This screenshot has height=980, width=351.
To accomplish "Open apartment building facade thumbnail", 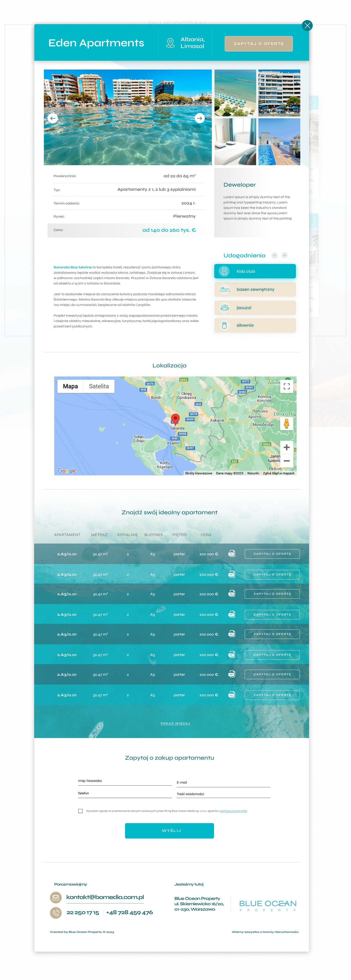I will (279, 93).
